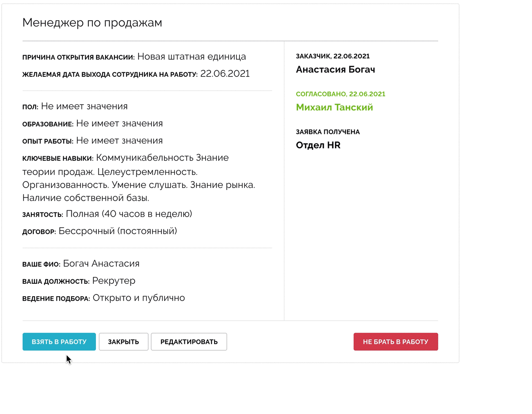Screen dimensions: 532x414
Task: Click the "Рекрутер" position value
Action: click(114, 281)
